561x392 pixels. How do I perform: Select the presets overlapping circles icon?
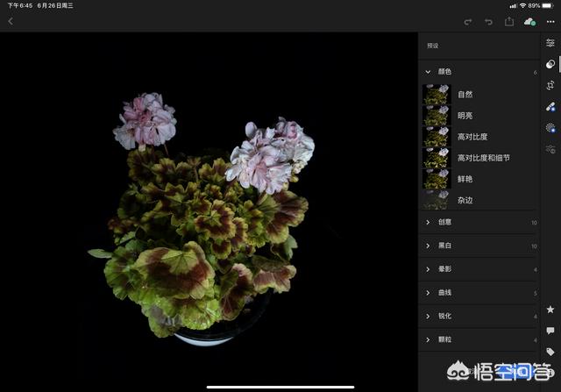click(x=550, y=64)
